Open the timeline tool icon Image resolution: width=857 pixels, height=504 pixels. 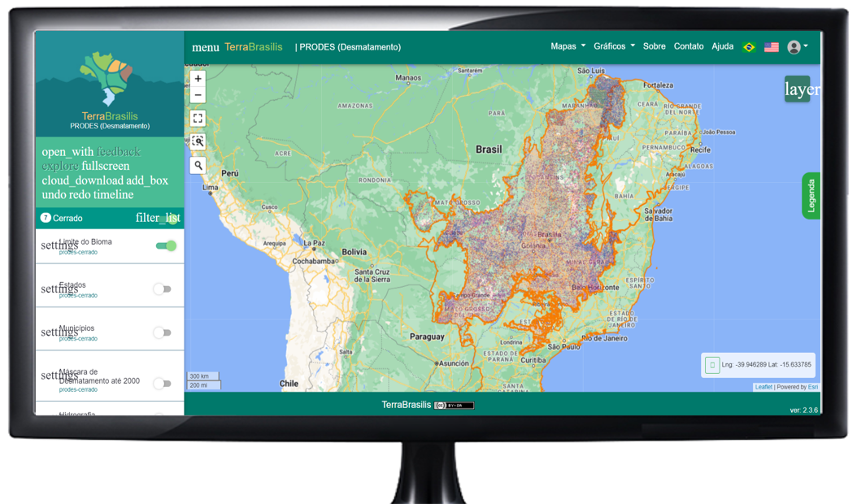[x=112, y=194]
